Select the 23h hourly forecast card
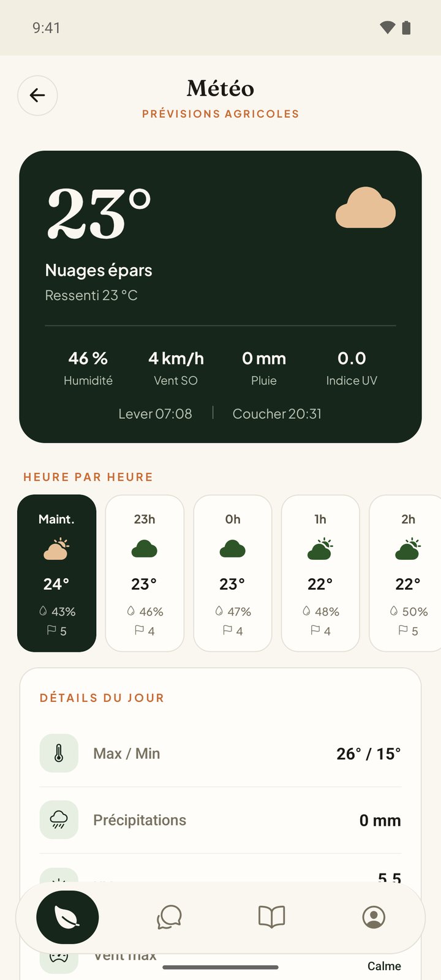The width and height of the screenshot is (441, 980). coord(145,573)
